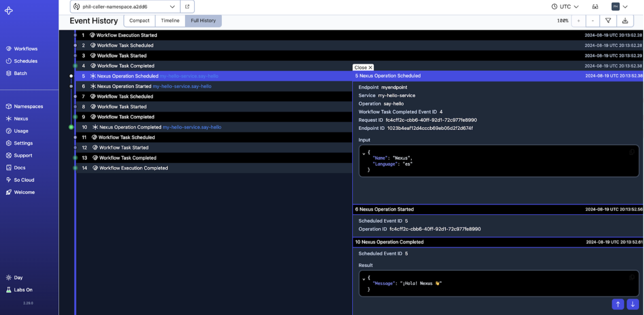Open namespace in new tab icon
This screenshot has height=315, width=644.
click(x=187, y=7)
